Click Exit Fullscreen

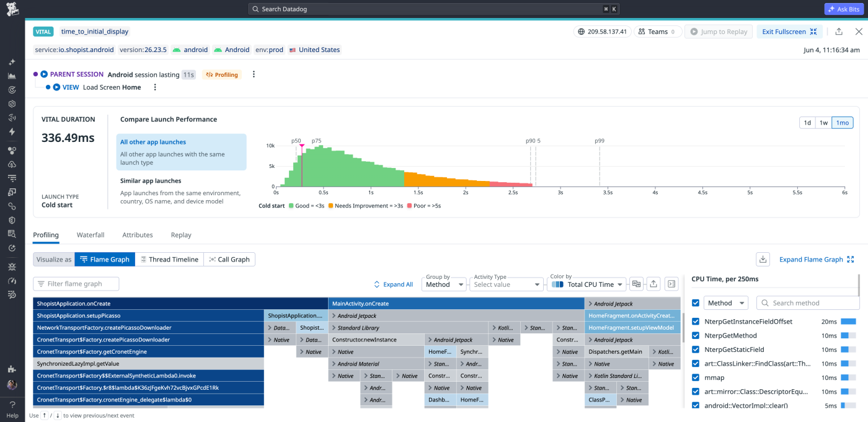click(789, 32)
